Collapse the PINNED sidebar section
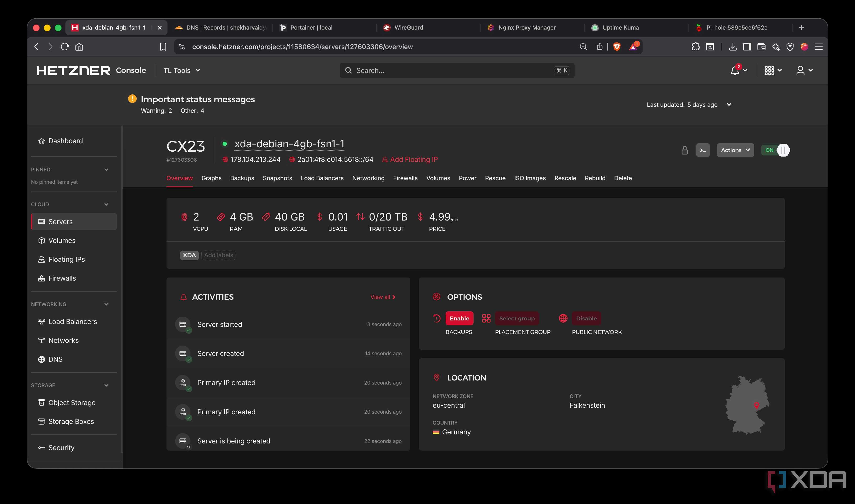Image resolution: width=855 pixels, height=504 pixels. (x=106, y=170)
